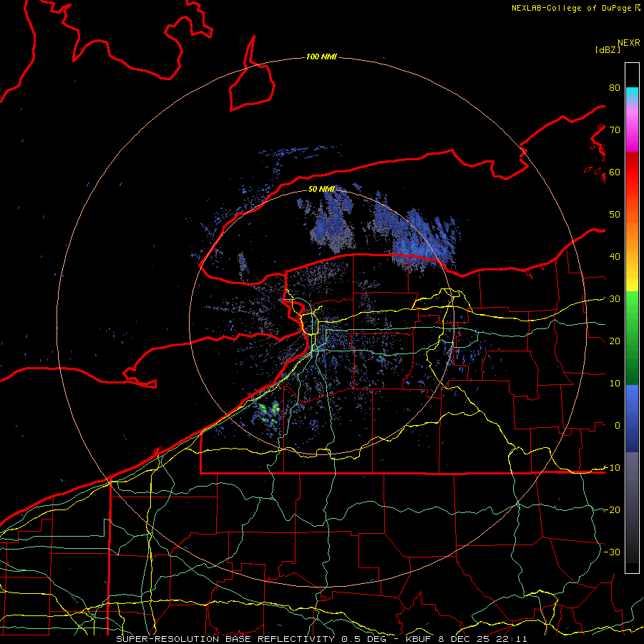Click the Super-Resolution Base Reflectivity caption
The height and width of the screenshot is (644, 644).
coord(225,639)
